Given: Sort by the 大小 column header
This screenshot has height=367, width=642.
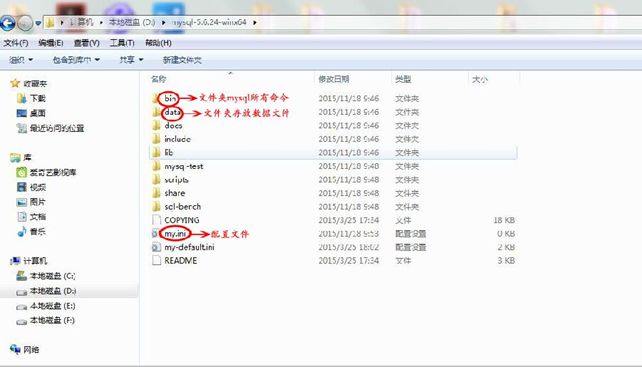Looking at the screenshot, I should [479, 79].
